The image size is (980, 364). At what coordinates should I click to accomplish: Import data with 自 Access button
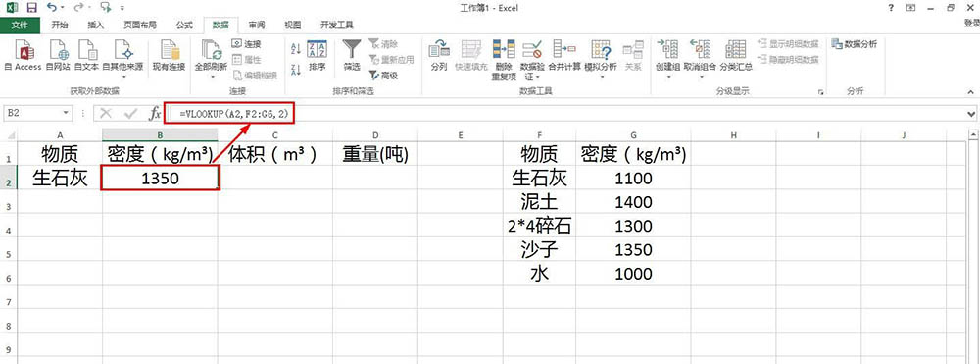24,55
